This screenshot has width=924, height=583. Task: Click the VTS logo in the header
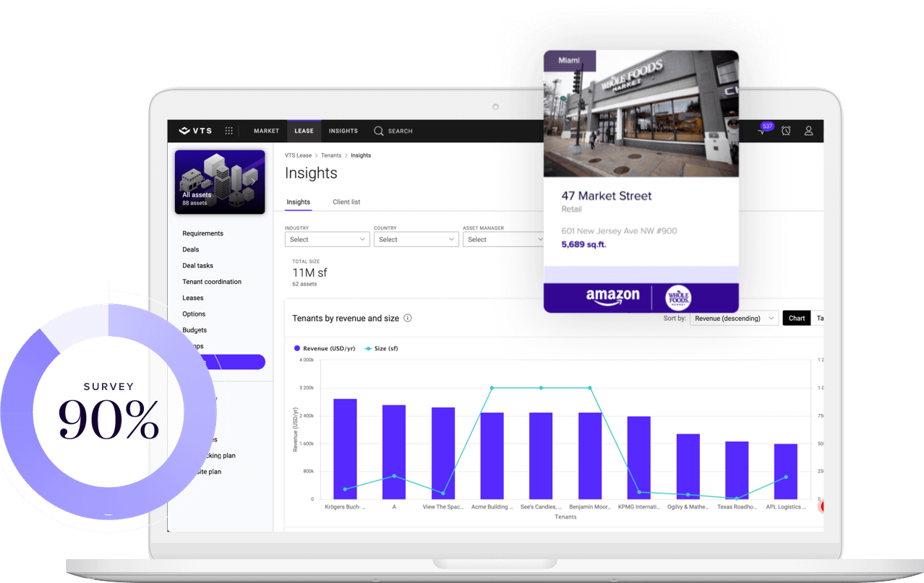pyautogui.click(x=195, y=131)
